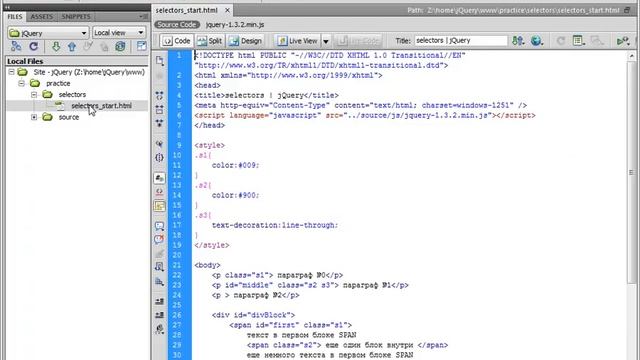Toggle Line Numbers in coding toolbar

(x=160, y=178)
